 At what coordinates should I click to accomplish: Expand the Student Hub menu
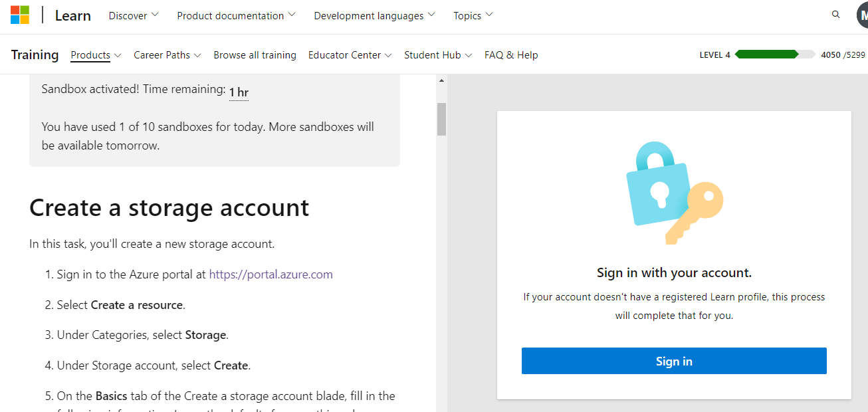point(438,55)
